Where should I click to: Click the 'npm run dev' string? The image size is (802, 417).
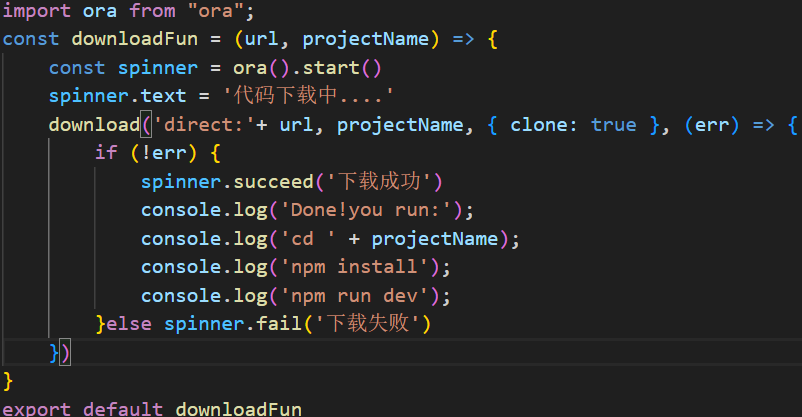(x=354, y=296)
